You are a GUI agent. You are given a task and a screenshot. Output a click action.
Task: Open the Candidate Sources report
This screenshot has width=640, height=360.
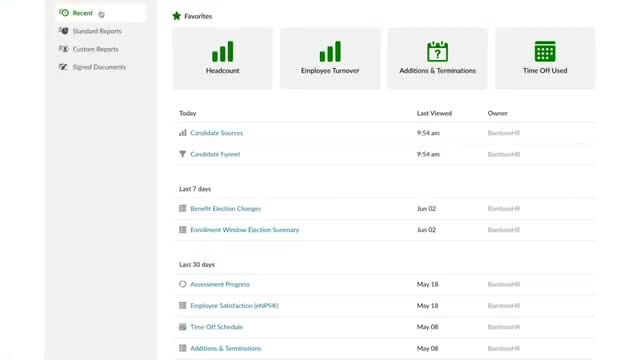point(216,133)
